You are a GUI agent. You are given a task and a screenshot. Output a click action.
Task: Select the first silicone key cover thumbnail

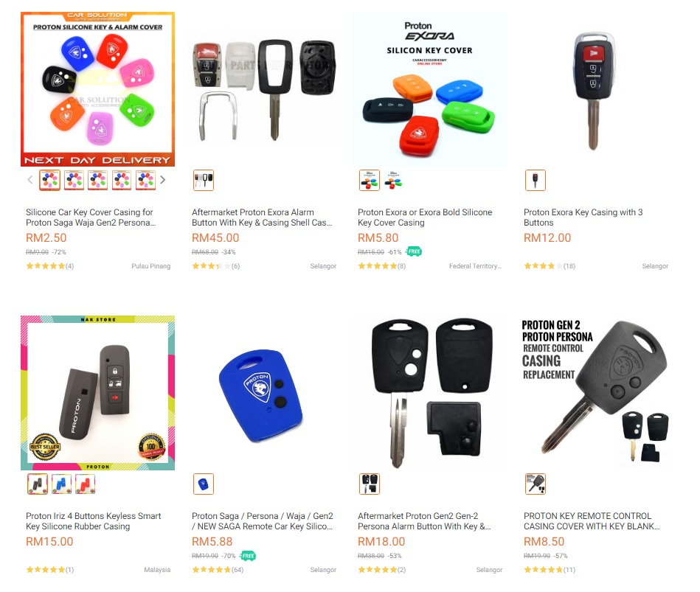49,180
